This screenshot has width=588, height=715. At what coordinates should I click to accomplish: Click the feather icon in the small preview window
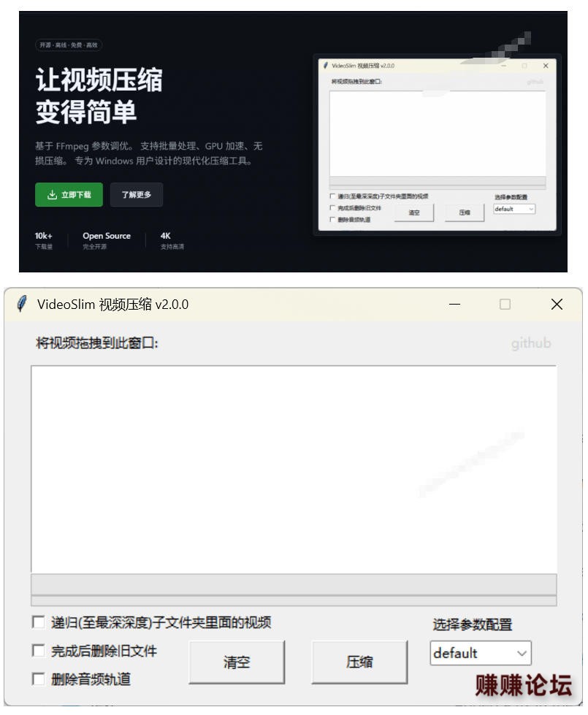[325, 66]
